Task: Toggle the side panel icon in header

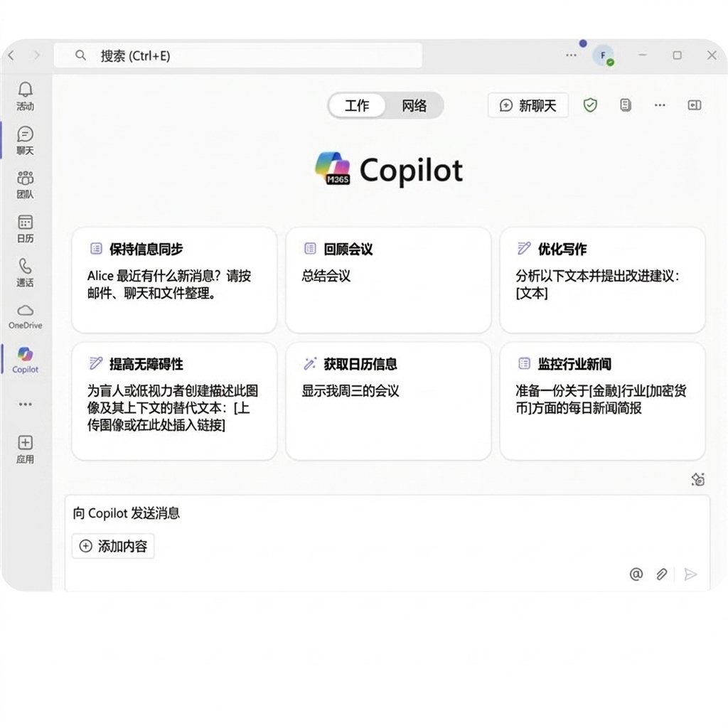Action: 695,105
